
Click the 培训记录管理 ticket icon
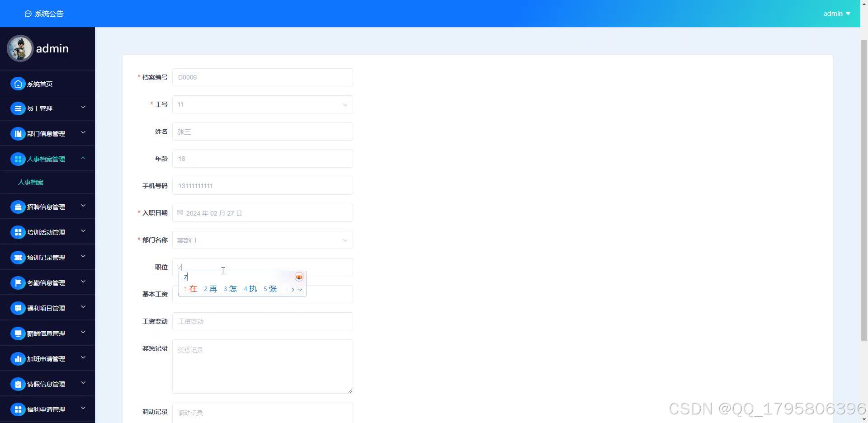pos(18,258)
